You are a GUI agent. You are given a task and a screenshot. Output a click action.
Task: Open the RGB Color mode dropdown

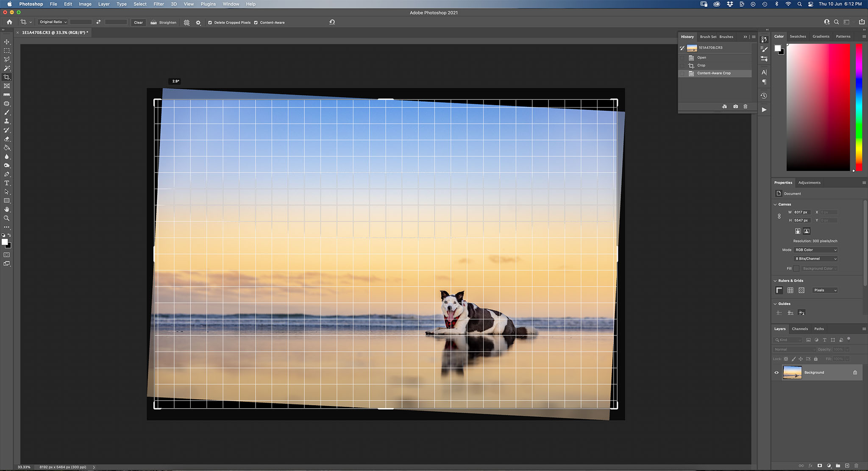(x=815, y=250)
